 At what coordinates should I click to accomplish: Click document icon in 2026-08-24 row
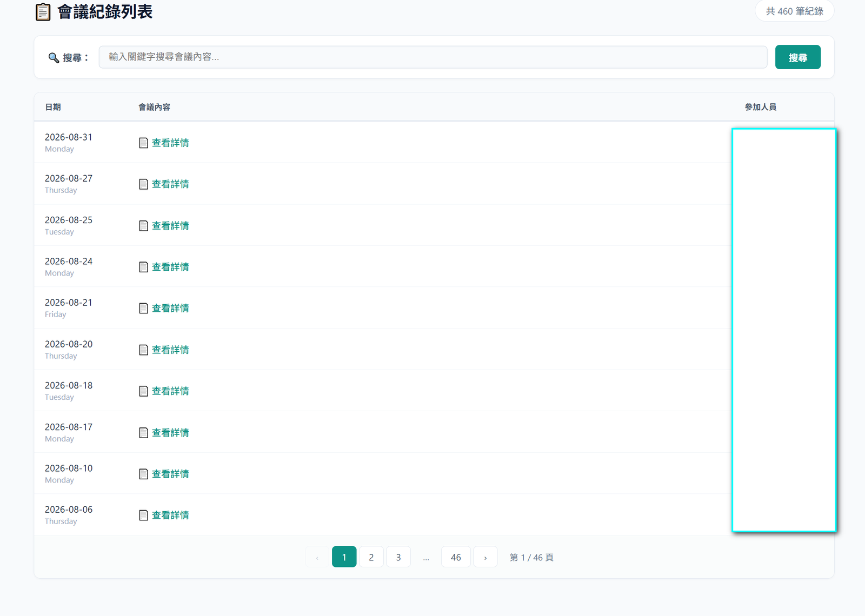[143, 267]
